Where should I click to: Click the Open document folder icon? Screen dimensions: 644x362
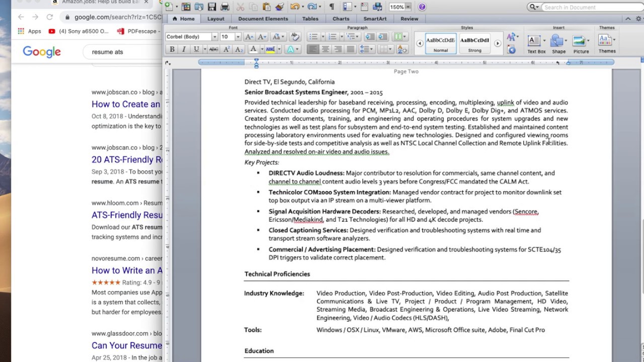point(199,7)
